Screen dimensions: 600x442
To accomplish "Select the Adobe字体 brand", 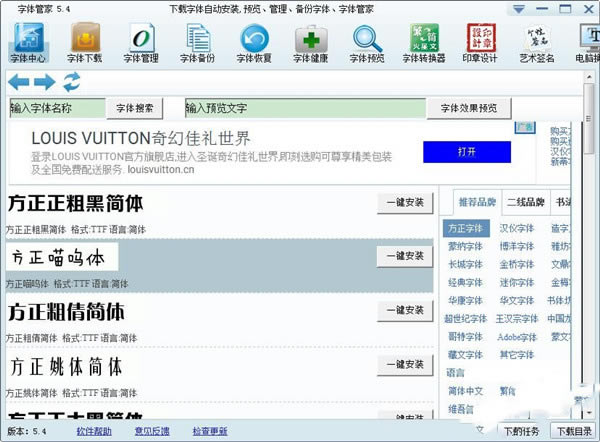I will coord(517,337).
